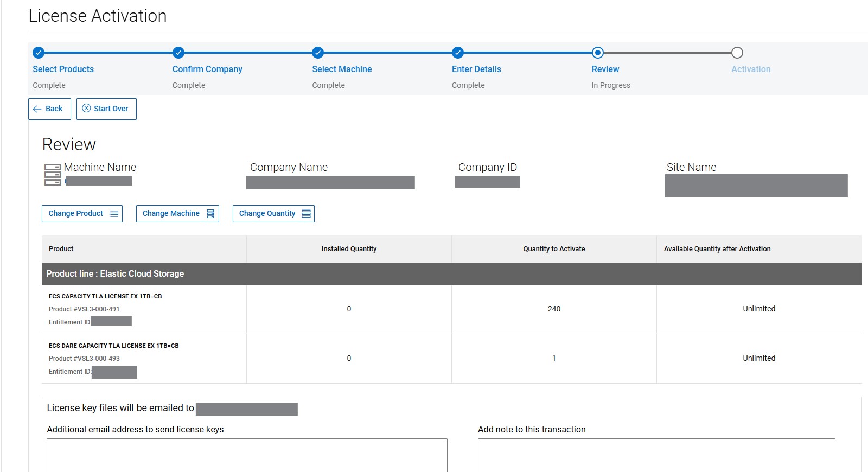Open the Select Products step label

coord(63,69)
